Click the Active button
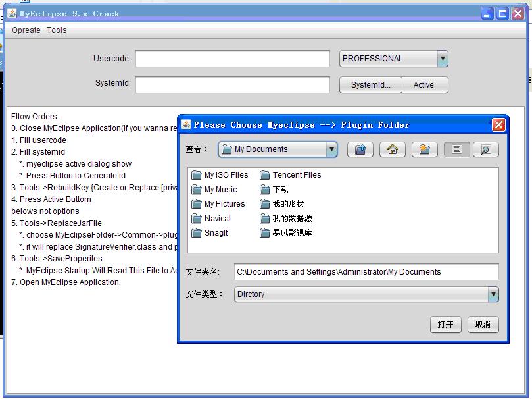This screenshot has width=532, height=399. coord(424,85)
